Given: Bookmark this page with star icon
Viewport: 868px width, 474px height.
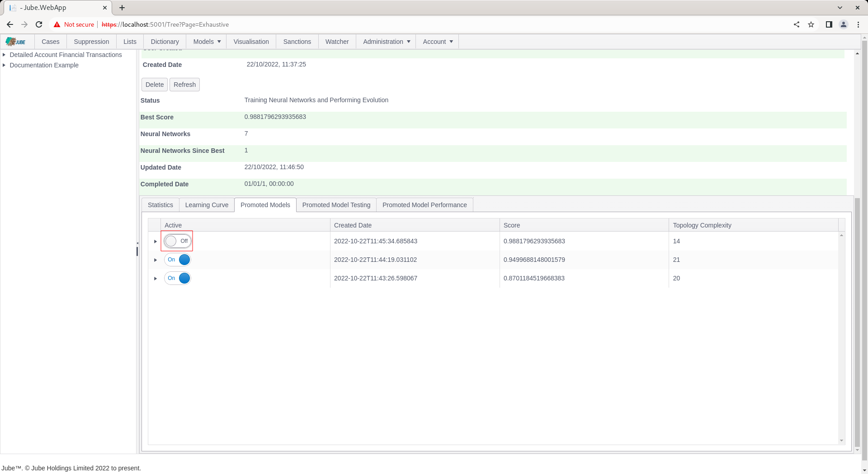Looking at the screenshot, I should tap(811, 24).
